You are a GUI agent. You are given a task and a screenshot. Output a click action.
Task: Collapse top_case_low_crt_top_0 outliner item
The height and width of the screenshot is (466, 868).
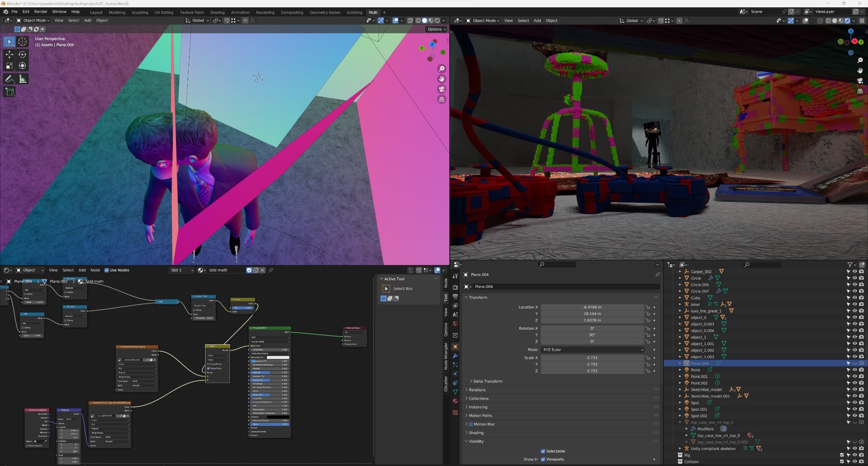(x=680, y=422)
